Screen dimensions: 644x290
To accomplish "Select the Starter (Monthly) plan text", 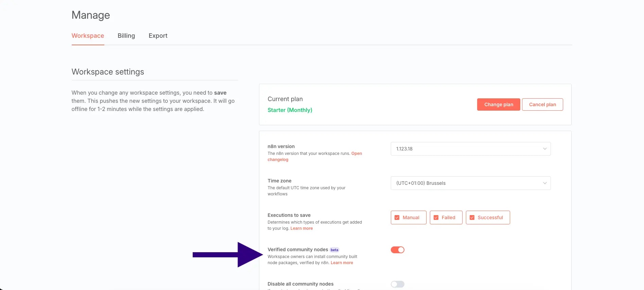I will (290, 110).
